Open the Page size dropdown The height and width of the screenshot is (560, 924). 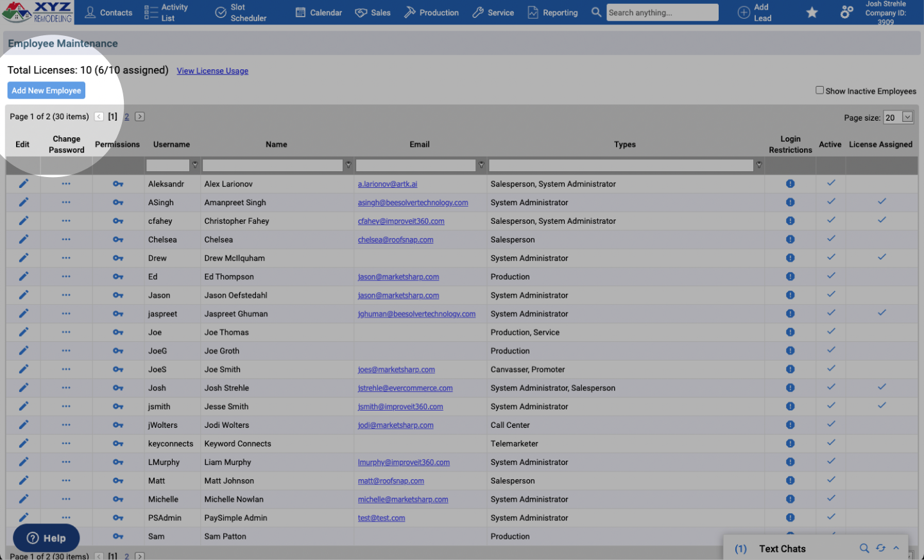point(907,117)
